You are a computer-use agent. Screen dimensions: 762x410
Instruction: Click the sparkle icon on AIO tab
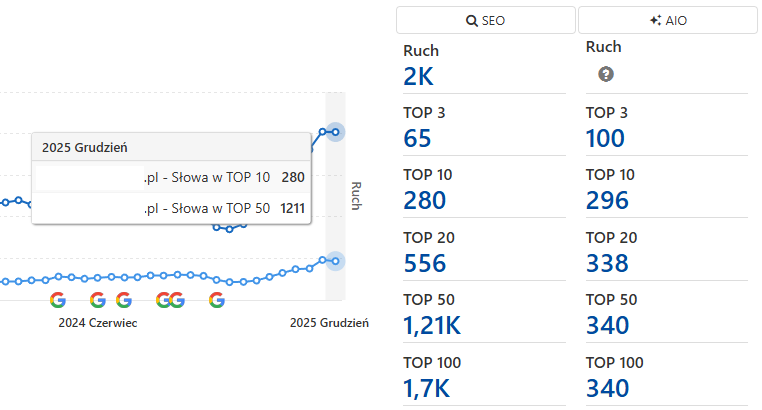[655, 20]
